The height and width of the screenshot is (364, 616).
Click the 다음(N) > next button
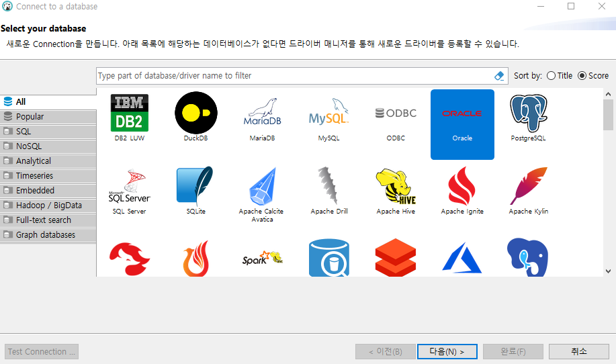pos(447,351)
